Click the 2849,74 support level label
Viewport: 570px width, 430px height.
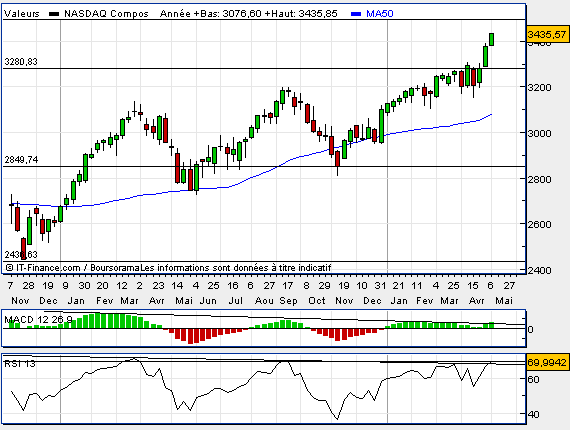click(x=21, y=160)
